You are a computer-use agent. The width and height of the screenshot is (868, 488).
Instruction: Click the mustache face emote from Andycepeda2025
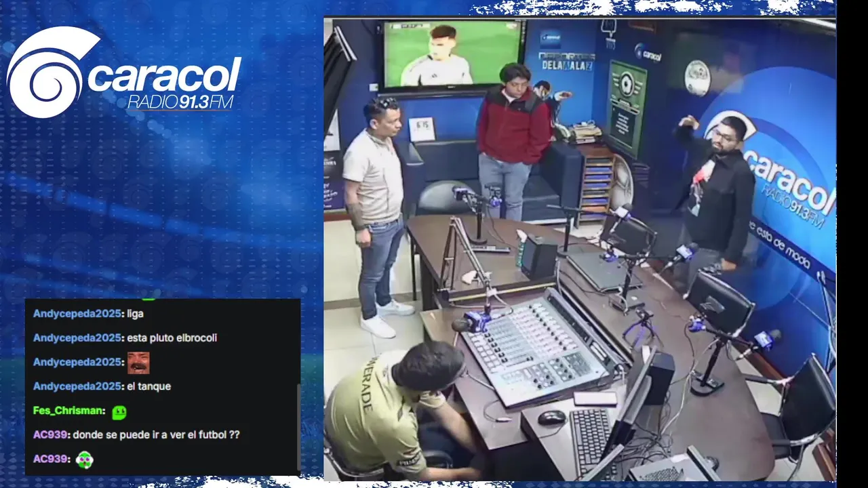(x=138, y=363)
